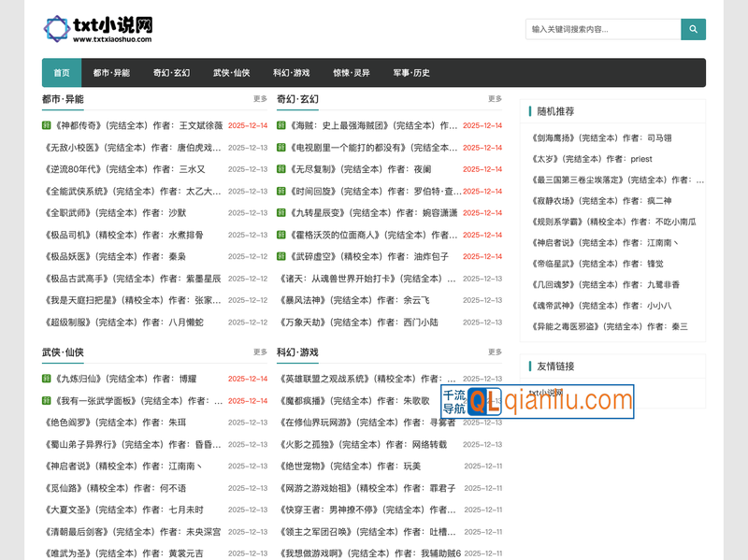Open 《太岁》 by priest in 随机推荐

point(568,159)
